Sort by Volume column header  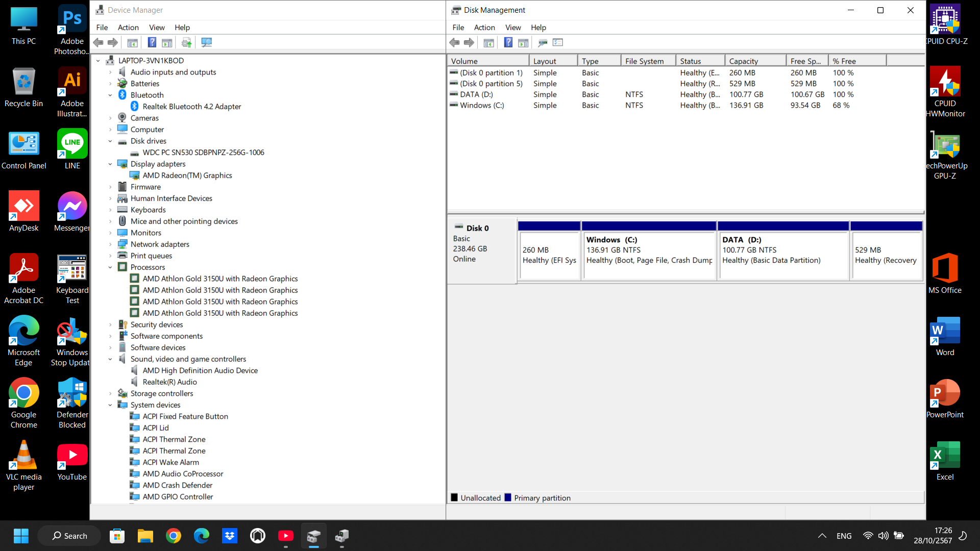pyautogui.click(x=488, y=61)
